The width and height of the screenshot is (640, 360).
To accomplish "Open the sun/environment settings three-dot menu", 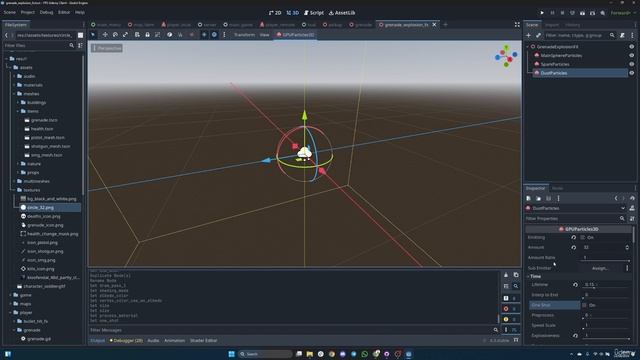I will [x=224, y=35].
